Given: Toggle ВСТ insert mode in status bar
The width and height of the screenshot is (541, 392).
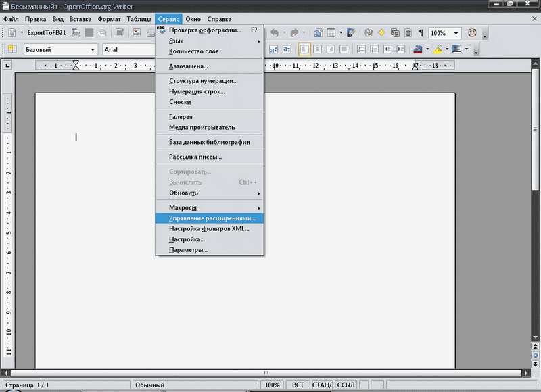Looking at the screenshot, I should (298, 385).
